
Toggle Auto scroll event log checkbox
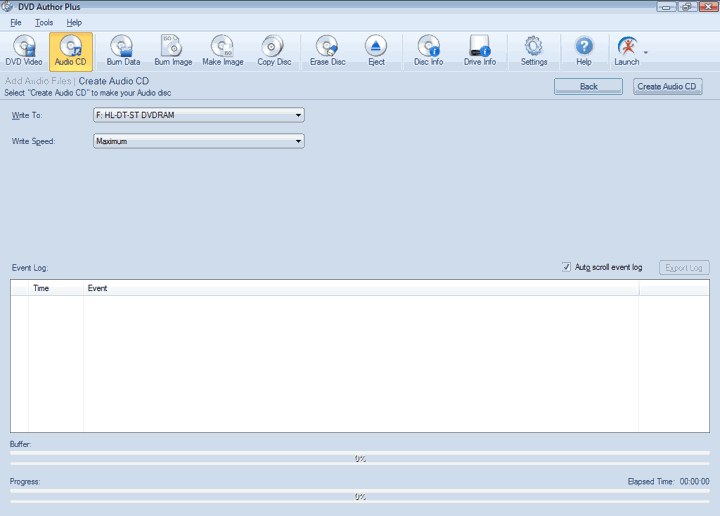coord(567,267)
